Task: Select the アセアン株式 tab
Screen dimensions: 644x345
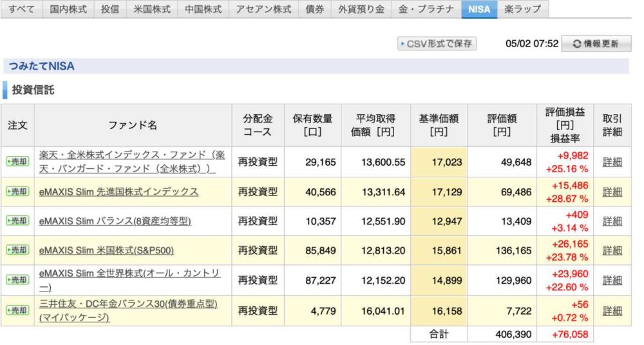Action: pos(263,9)
